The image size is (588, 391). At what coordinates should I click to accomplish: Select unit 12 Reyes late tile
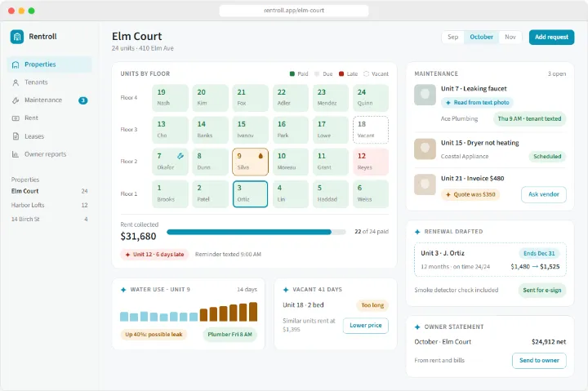pyautogui.click(x=371, y=162)
